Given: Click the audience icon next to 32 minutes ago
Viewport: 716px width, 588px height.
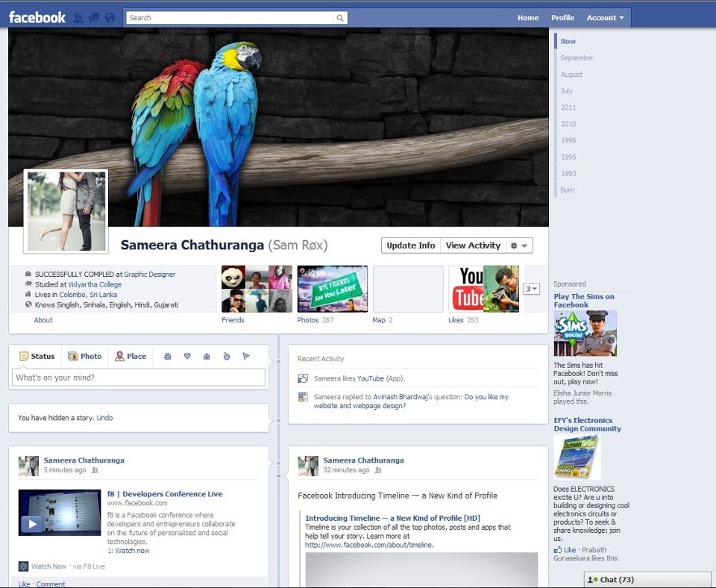Looking at the screenshot, I should 378,470.
